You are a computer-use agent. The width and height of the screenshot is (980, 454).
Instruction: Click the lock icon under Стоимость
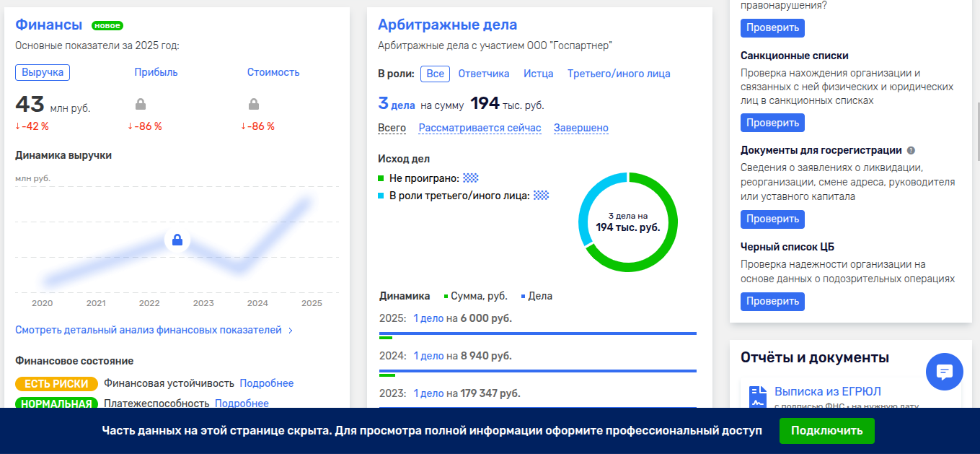pos(254,102)
